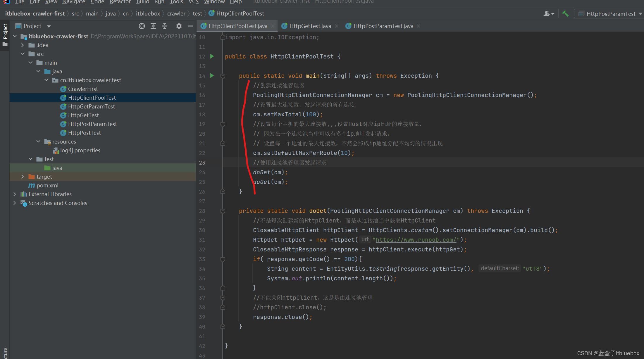644x359 pixels.
Task: Select pom.xml in the project tree
Action: [47, 185]
